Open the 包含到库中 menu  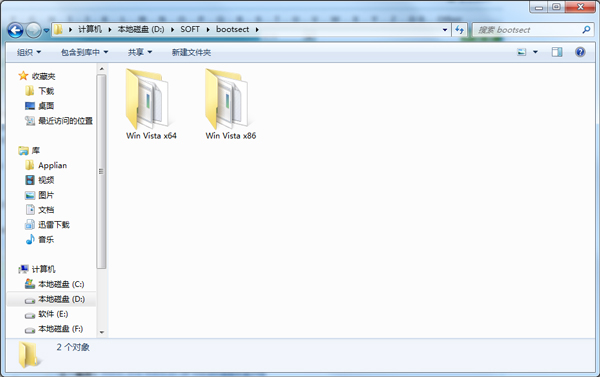(84, 52)
